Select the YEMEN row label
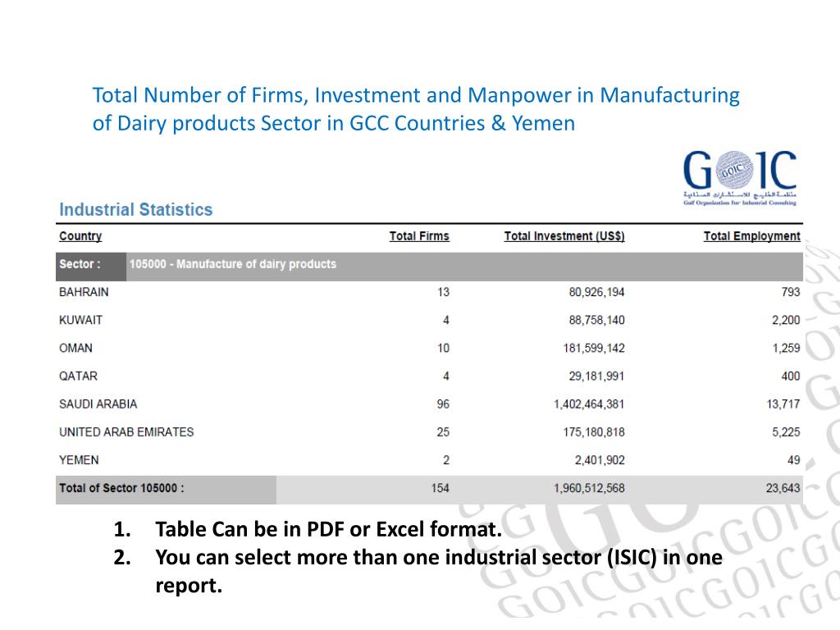Image resolution: width=840 pixels, height=630 pixels. coord(79,460)
